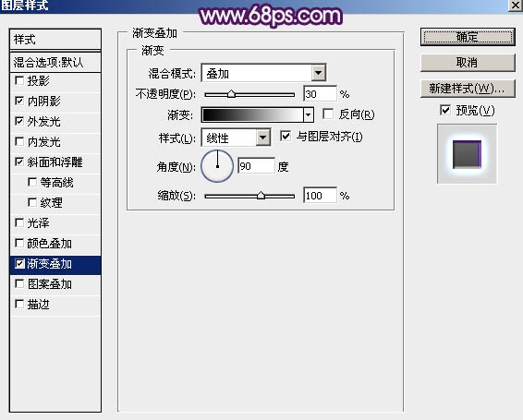The height and width of the screenshot is (420, 523).
Task: Enable the 内发光 checkbox
Action: pyautogui.click(x=19, y=141)
